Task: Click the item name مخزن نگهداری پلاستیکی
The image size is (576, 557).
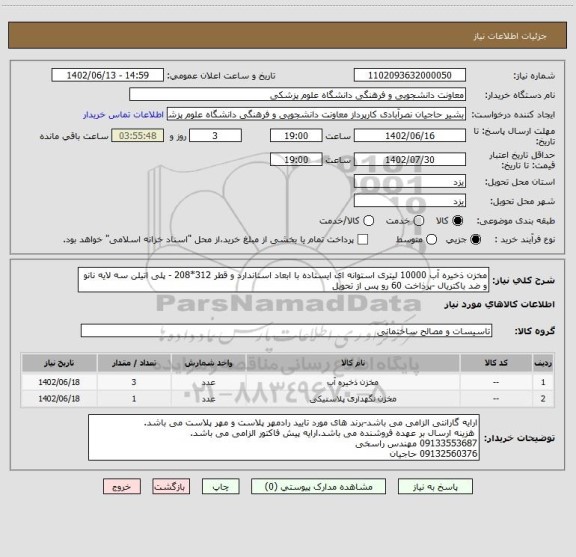Action: (353, 399)
